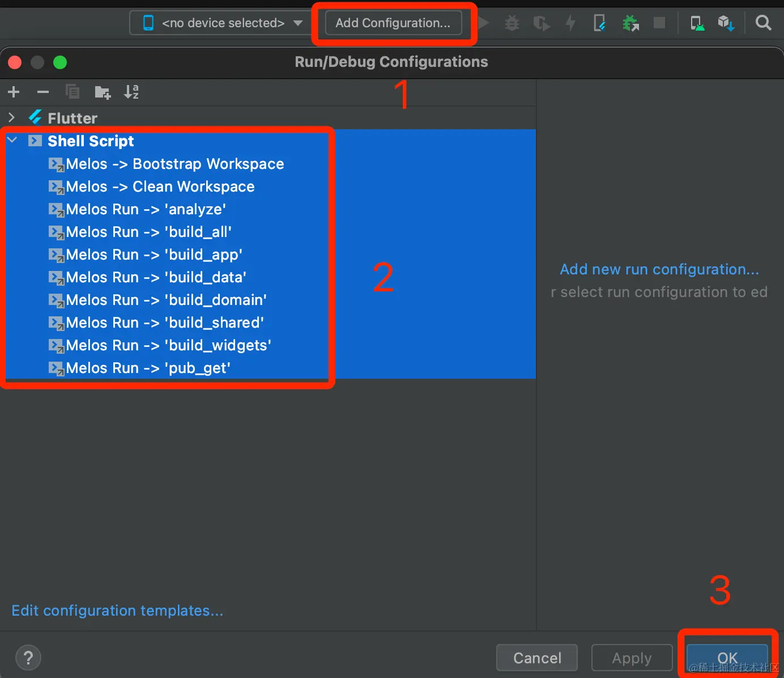This screenshot has width=784, height=678.
Task: Select Melos -> Clean Workspace
Action: tap(160, 187)
